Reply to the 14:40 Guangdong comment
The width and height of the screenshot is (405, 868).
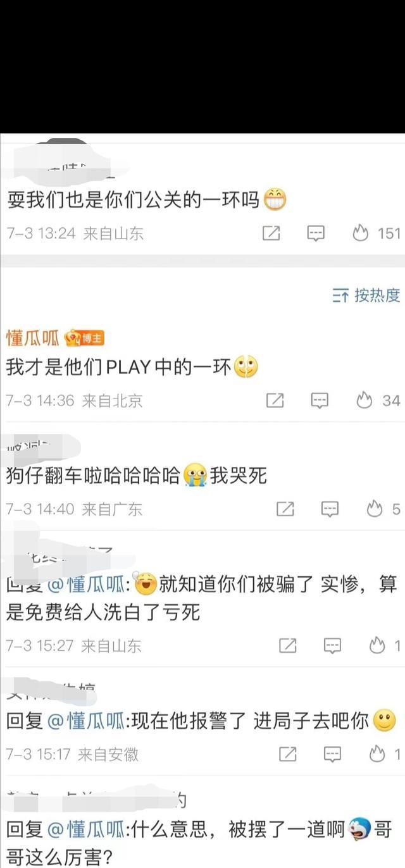(330, 509)
